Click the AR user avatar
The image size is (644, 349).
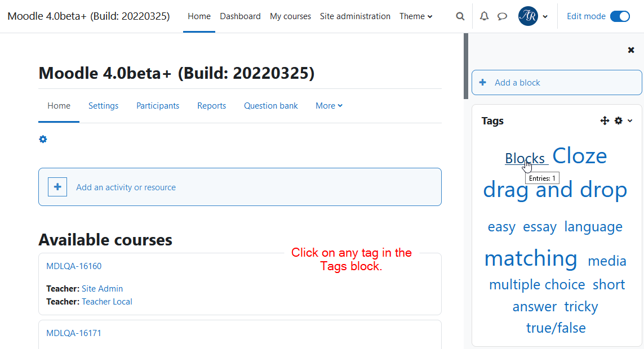coord(528,16)
